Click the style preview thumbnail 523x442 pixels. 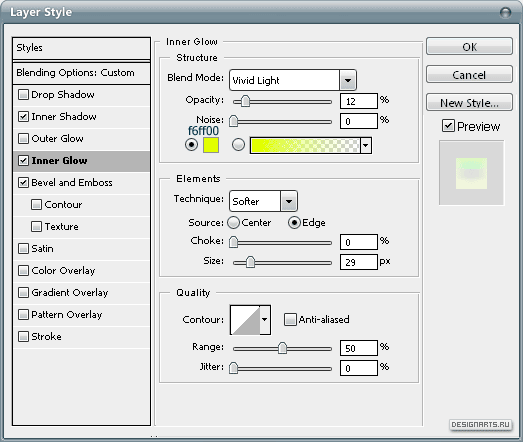pyautogui.click(x=471, y=173)
